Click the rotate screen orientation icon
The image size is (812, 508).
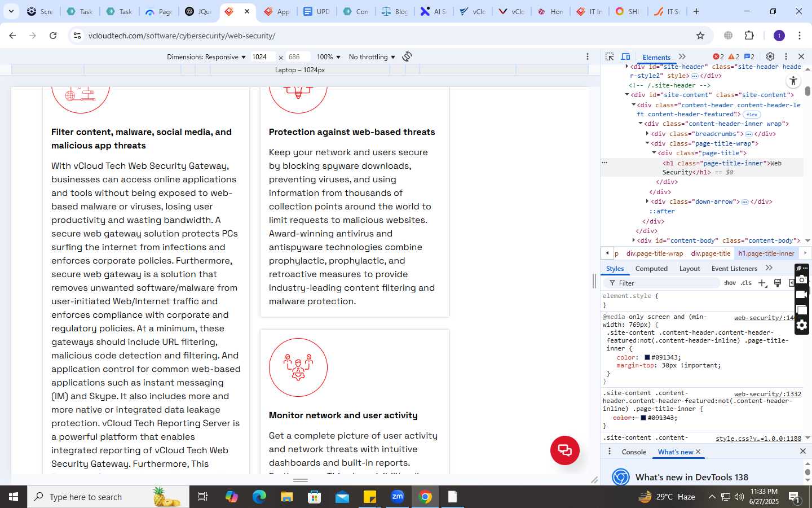407,56
